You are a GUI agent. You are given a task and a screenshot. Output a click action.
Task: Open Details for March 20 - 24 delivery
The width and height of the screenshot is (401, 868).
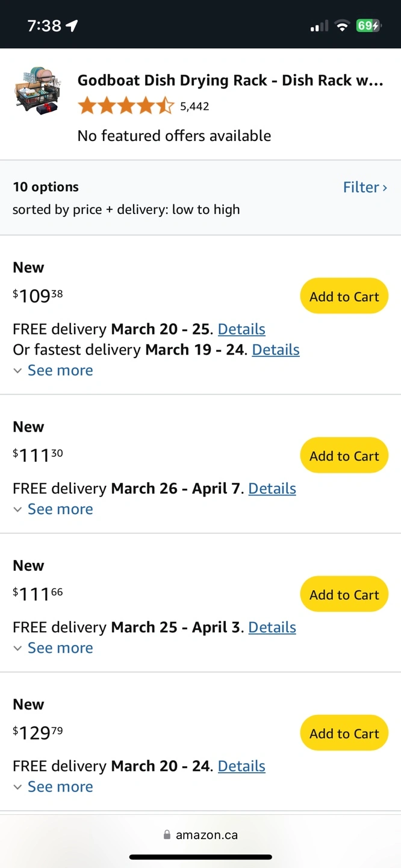[241, 766]
